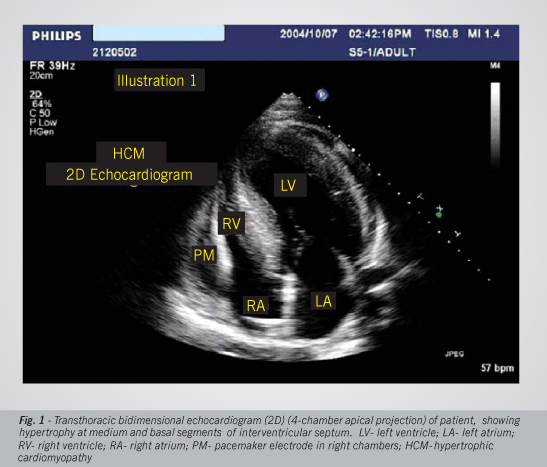Click the grayscale bar at right
The height and width of the screenshot is (467, 547).
click(x=495, y=125)
